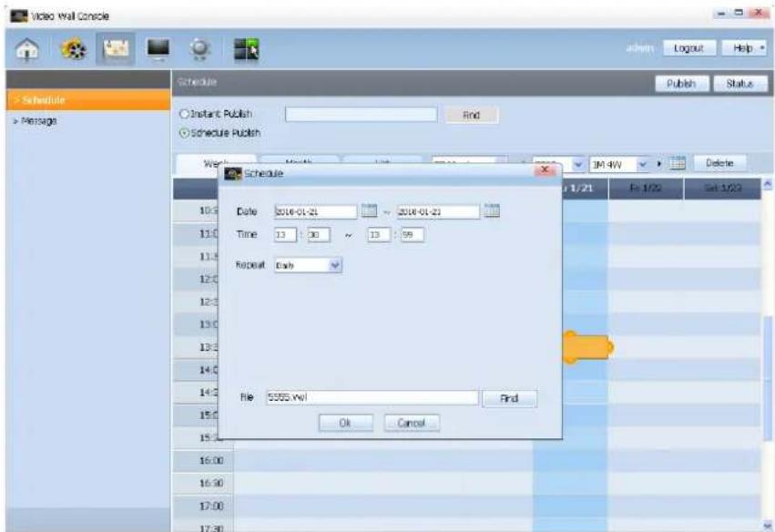Click Find beside the File field
The height and width of the screenshot is (532, 775).
(509, 398)
